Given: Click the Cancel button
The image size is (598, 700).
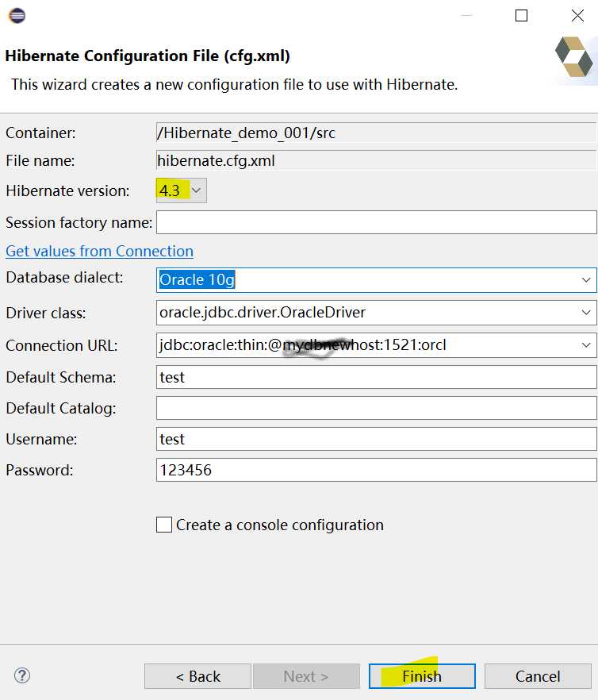Looking at the screenshot, I should click(x=538, y=676).
